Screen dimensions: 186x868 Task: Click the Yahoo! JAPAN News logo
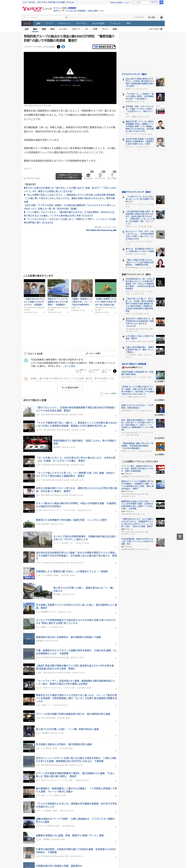click(x=37, y=9)
